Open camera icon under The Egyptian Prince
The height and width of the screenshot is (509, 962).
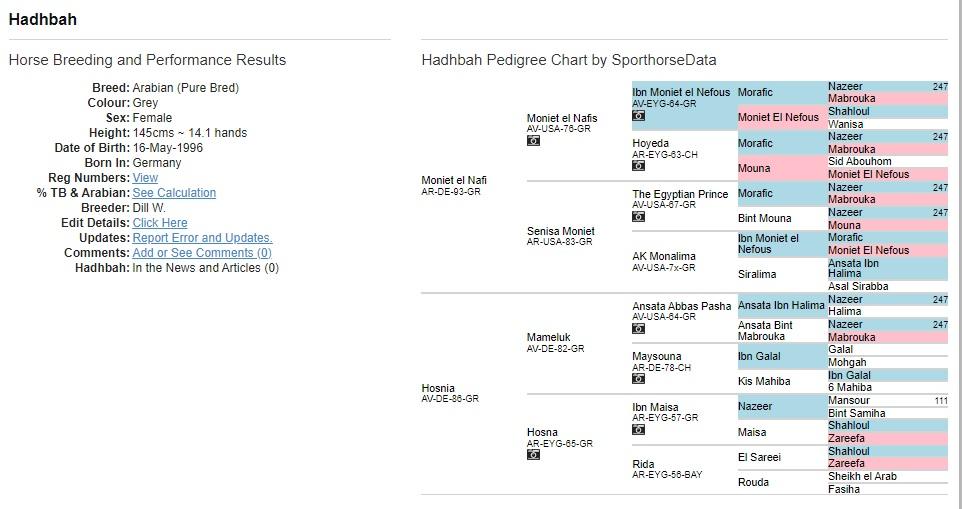pyautogui.click(x=639, y=216)
